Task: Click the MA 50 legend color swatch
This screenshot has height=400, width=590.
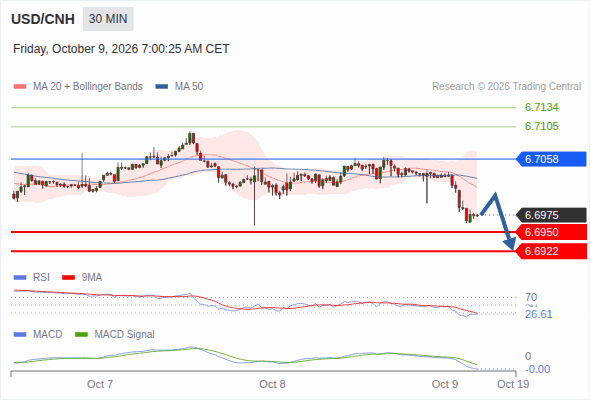Action: coord(162,87)
